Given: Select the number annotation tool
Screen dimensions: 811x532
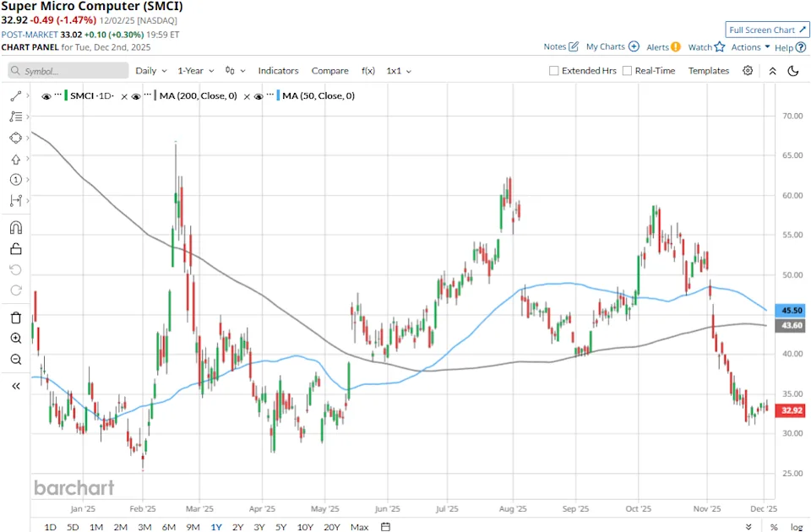Looking at the screenshot, I should [15, 179].
